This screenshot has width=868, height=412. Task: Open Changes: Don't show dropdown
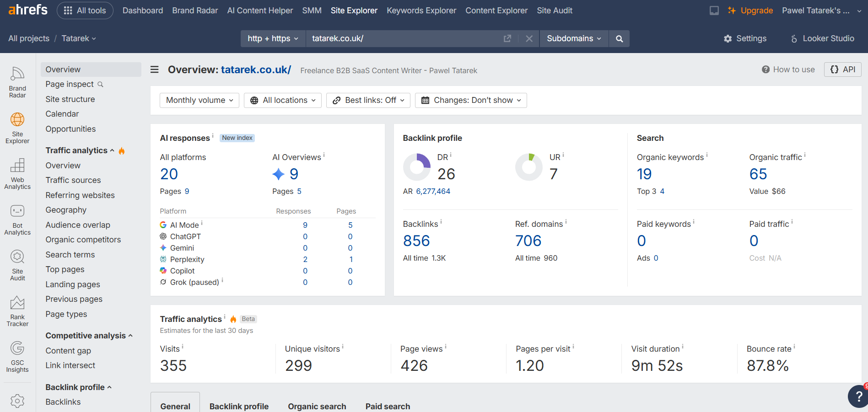471,100
